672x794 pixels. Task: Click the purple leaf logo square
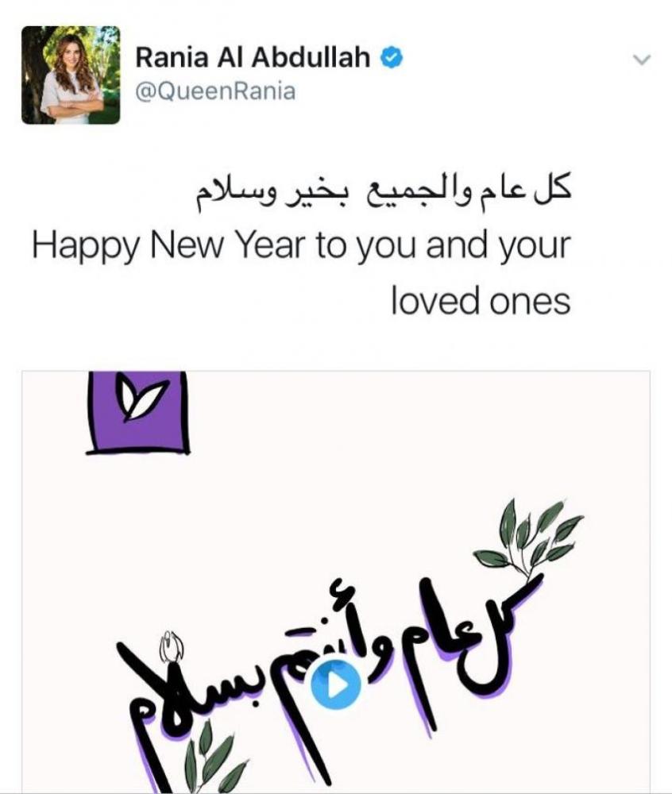click(137, 411)
